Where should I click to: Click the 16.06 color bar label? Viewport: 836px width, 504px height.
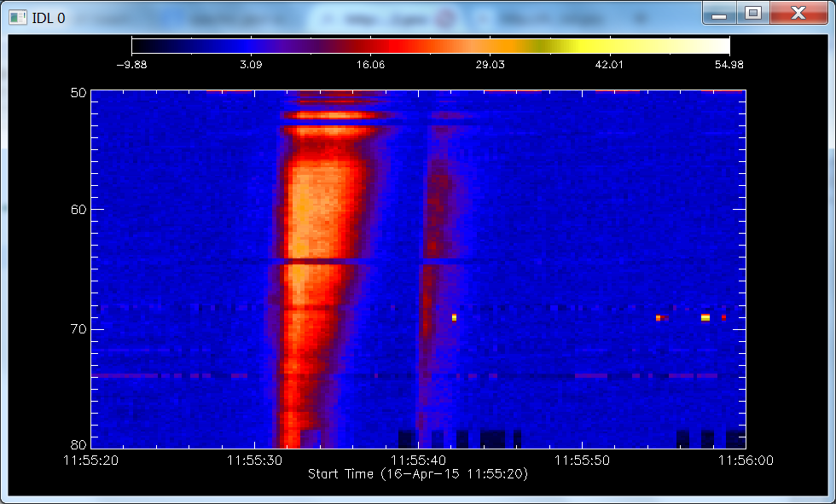[x=370, y=65]
